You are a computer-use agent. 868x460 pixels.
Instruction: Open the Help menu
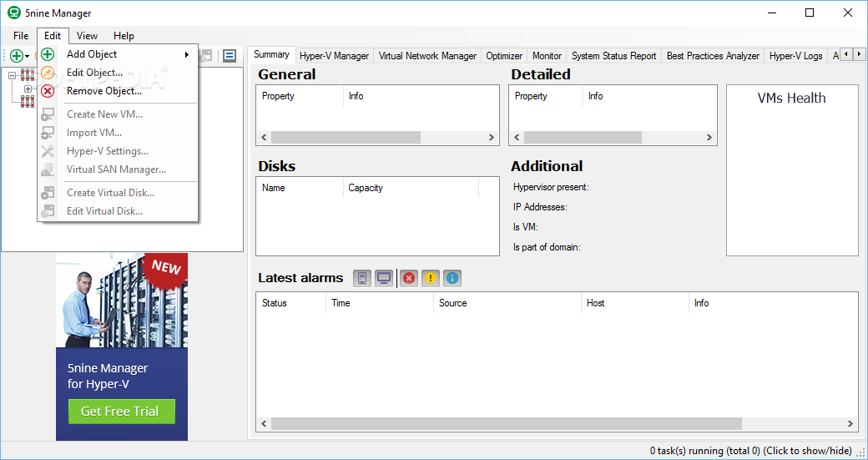[124, 36]
